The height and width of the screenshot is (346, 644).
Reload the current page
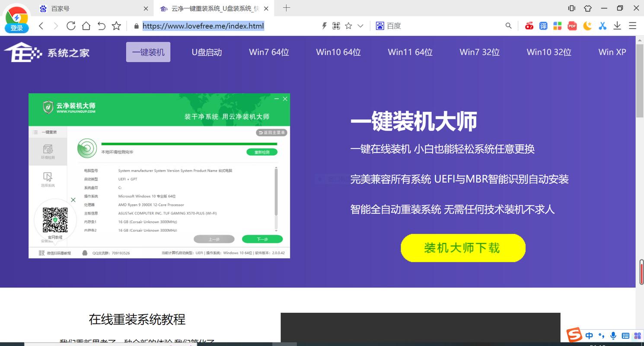(x=71, y=26)
